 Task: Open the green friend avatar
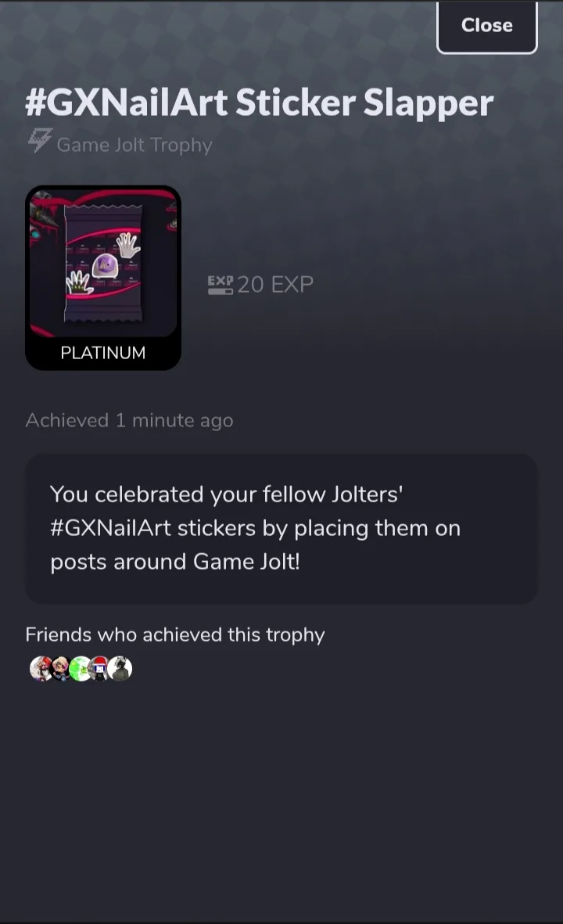(x=81, y=668)
